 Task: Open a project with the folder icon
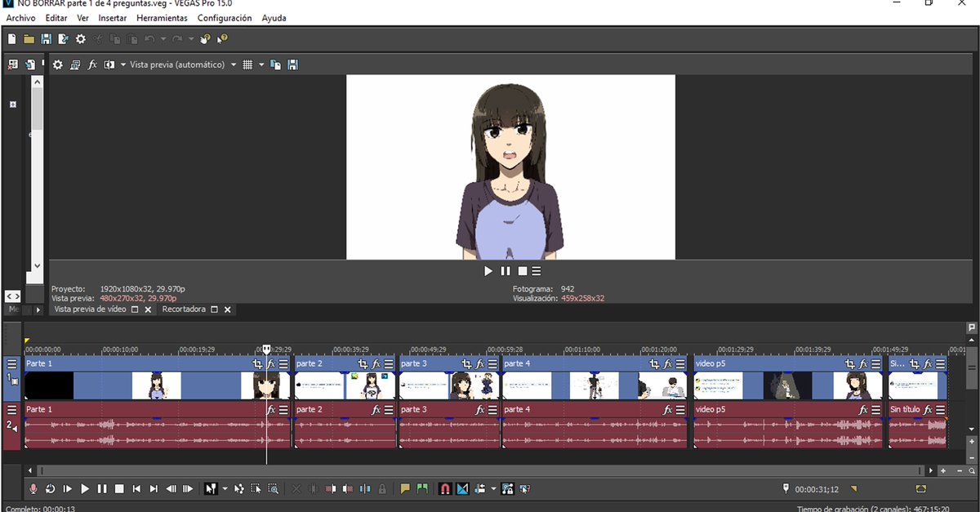(x=29, y=38)
